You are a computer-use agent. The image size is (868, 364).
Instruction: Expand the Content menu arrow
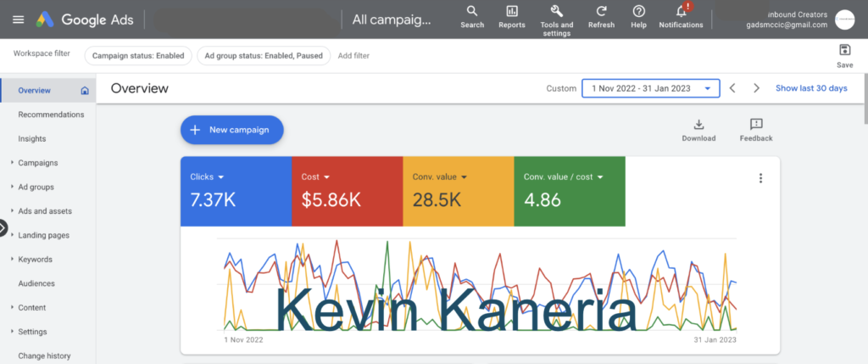[x=12, y=307]
